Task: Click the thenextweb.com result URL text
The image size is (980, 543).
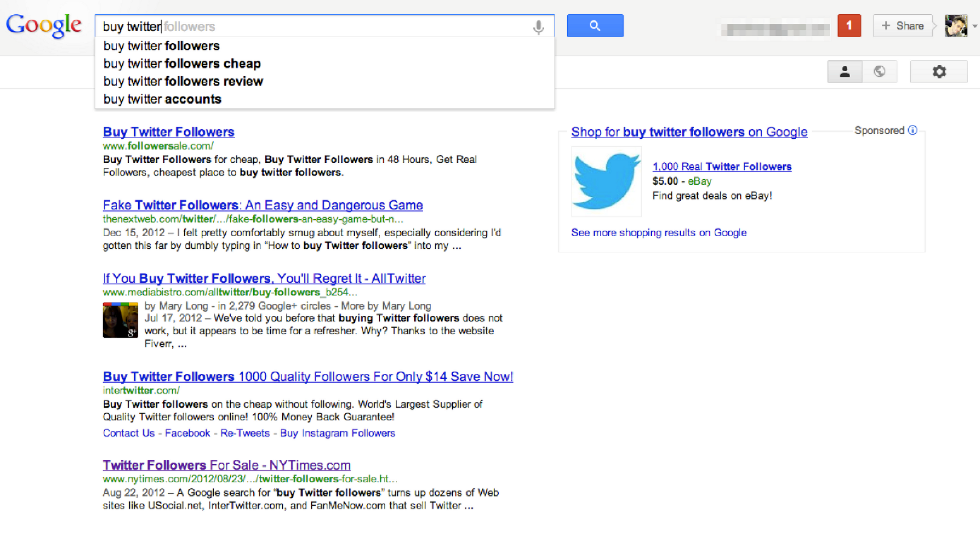Action: (x=253, y=219)
